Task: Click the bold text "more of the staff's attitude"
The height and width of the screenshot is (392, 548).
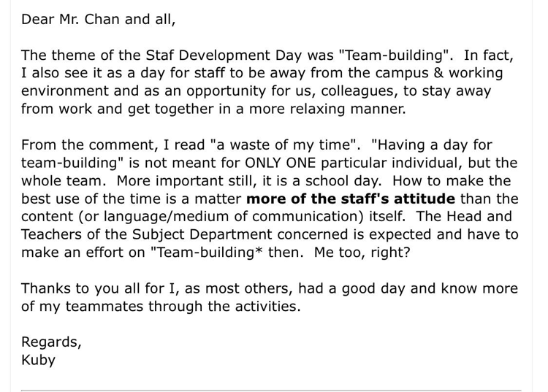Action: coord(351,199)
